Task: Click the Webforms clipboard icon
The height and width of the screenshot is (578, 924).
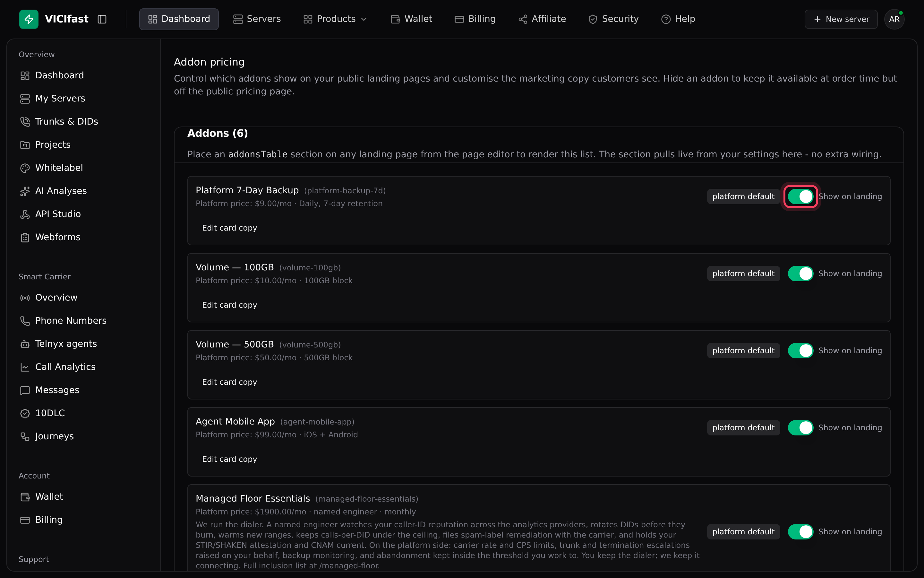Action: 25,237
